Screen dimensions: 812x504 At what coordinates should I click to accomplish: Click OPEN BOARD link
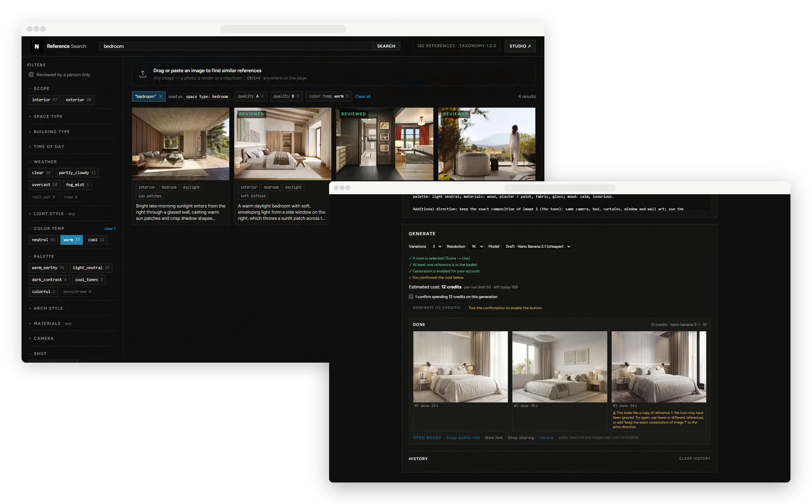point(427,438)
